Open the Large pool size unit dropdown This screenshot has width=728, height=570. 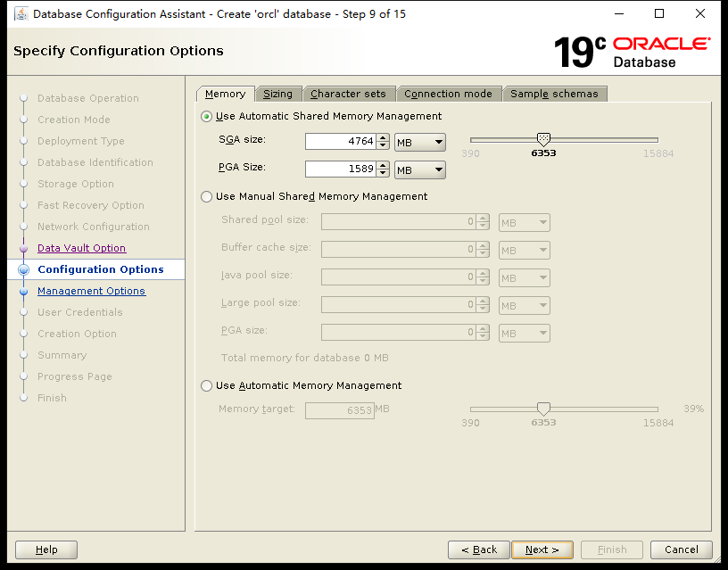525,305
